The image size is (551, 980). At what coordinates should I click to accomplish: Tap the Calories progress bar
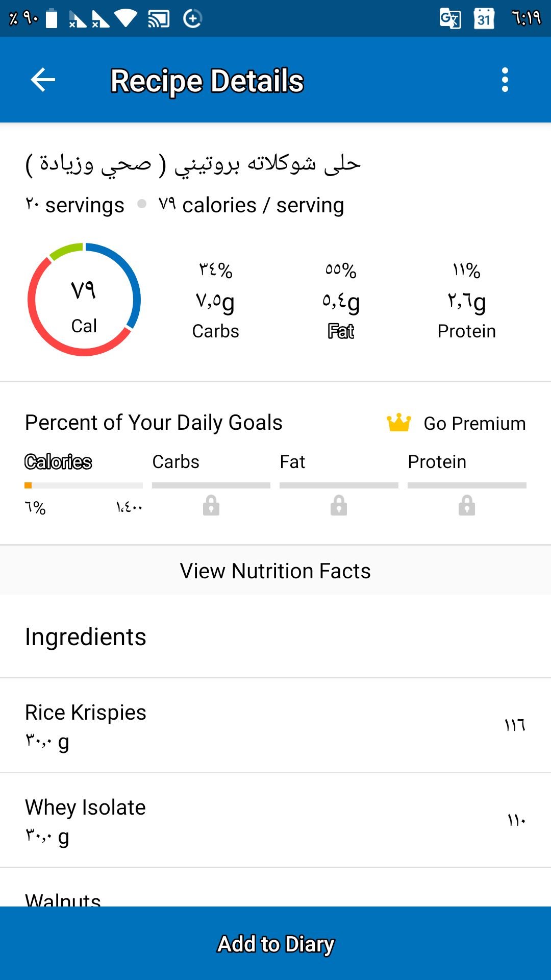pyautogui.click(x=84, y=485)
